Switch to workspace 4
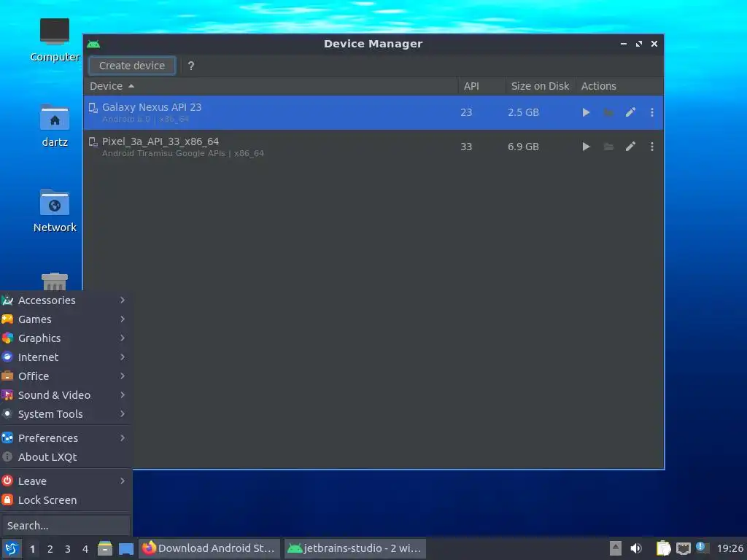Image resolution: width=747 pixels, height=560 pixels. (x=85, y=549)
